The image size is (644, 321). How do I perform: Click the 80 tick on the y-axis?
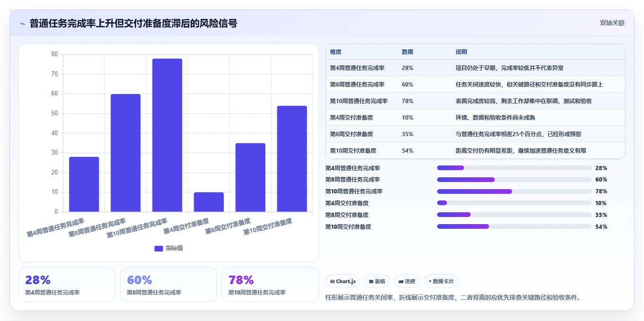tap(54, 54)
